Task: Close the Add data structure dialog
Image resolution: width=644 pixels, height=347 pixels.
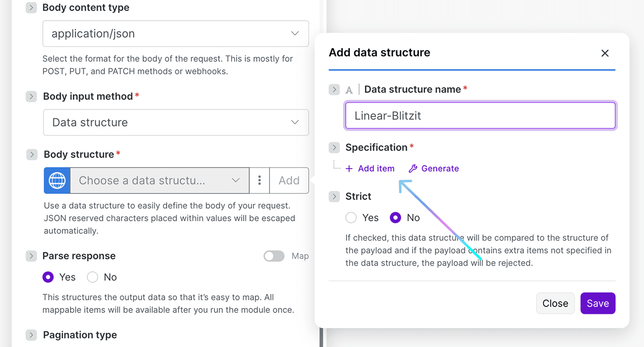Action: click(x=605, y=53)
